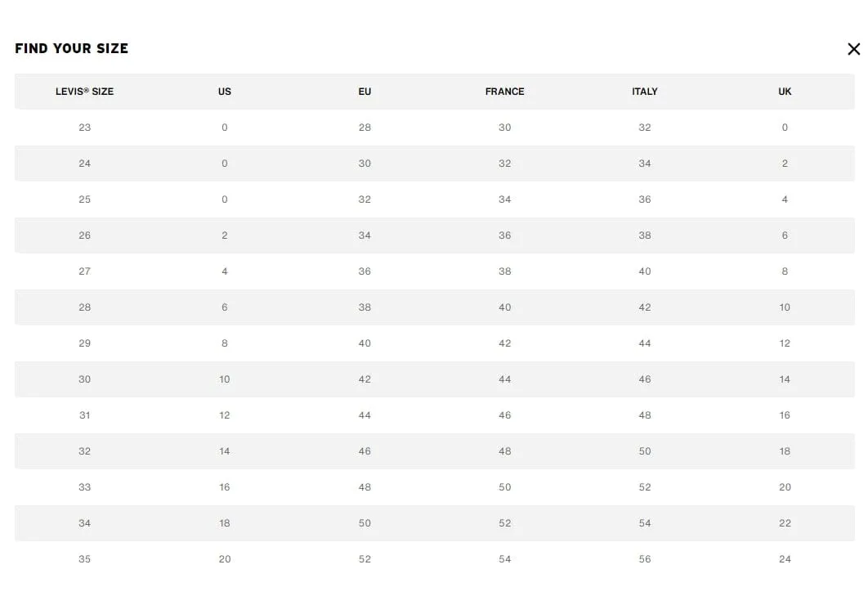868x614 pixels.
Task: Click Levi's size 31 cell
Action: (85, 415)
